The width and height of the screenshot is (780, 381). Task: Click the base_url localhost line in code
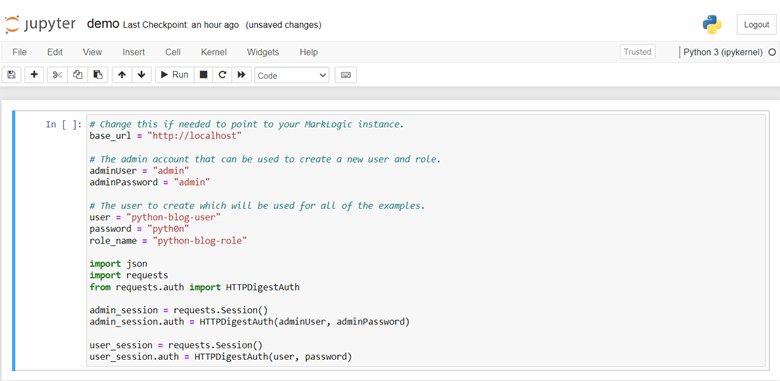pos(166,136)
